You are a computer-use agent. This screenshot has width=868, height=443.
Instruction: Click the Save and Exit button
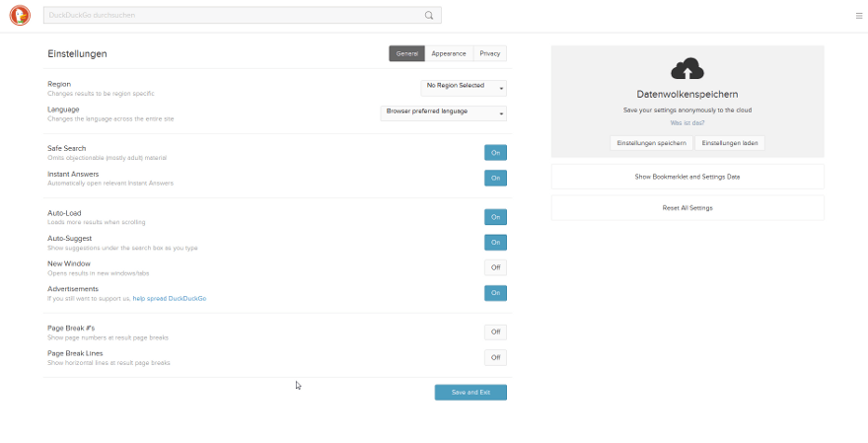click(470, 393)
